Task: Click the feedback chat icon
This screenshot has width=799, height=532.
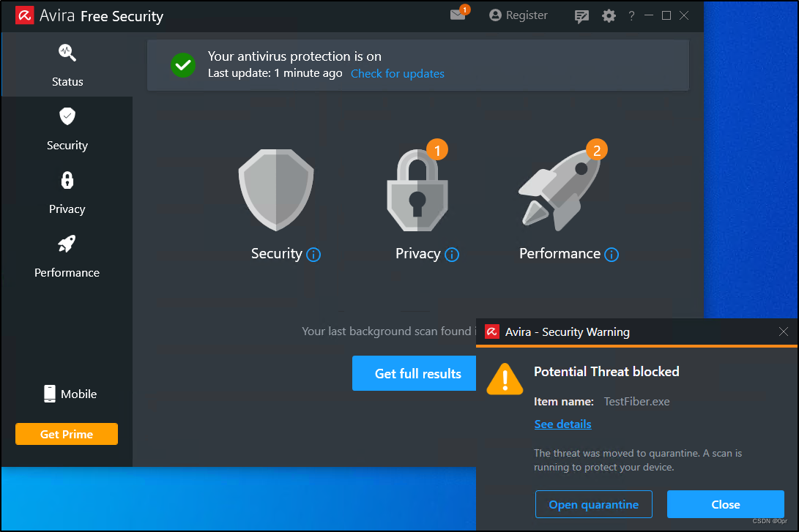Action: (x=581, y=15)
